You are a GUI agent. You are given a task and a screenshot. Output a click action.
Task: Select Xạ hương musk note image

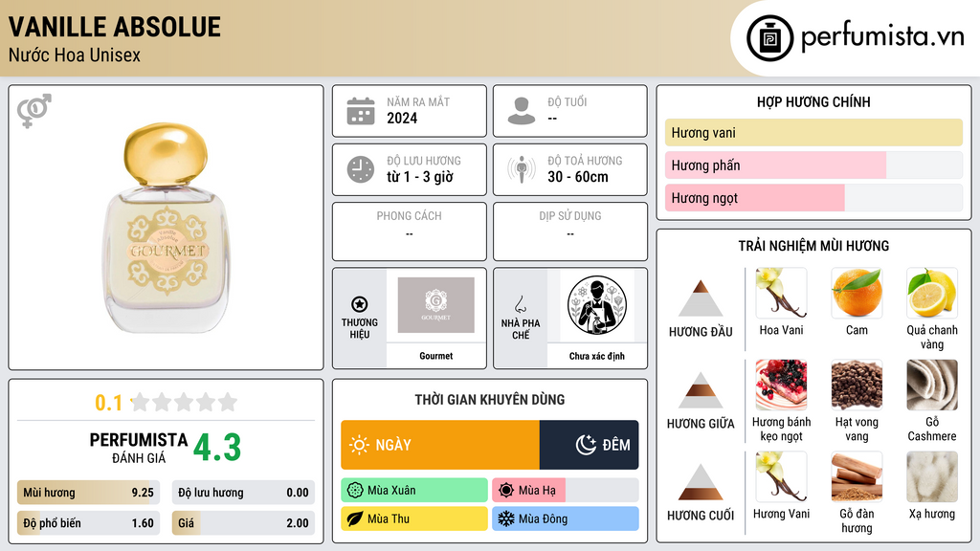coord(932,476)
